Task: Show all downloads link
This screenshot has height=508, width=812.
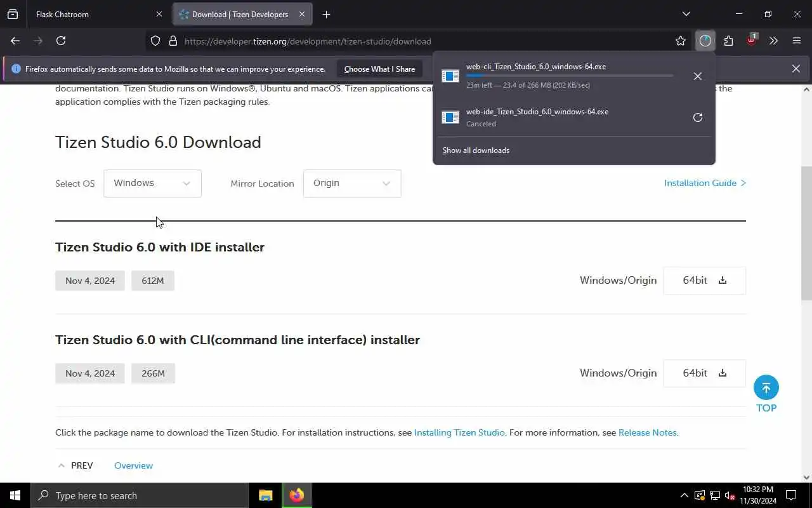Action: tap(476, 150)
